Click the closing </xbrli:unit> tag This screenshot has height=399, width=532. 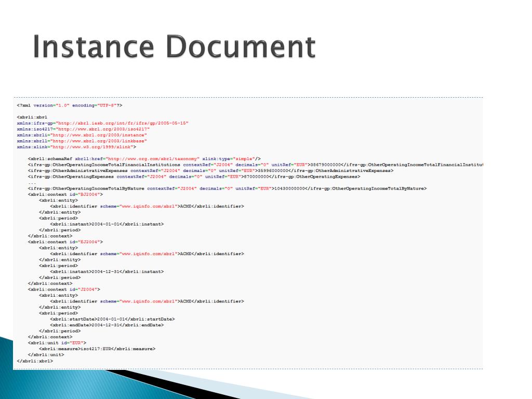[x=46, y=354]
